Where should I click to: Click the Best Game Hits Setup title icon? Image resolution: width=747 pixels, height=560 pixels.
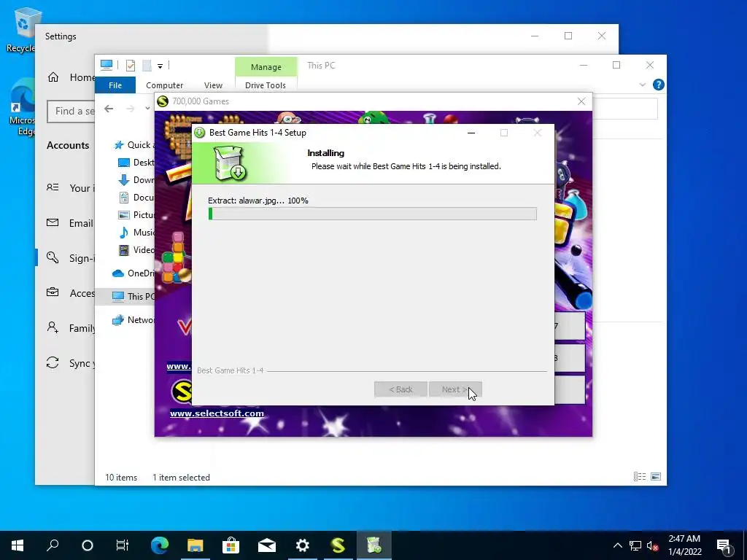[x=200, y=133]
